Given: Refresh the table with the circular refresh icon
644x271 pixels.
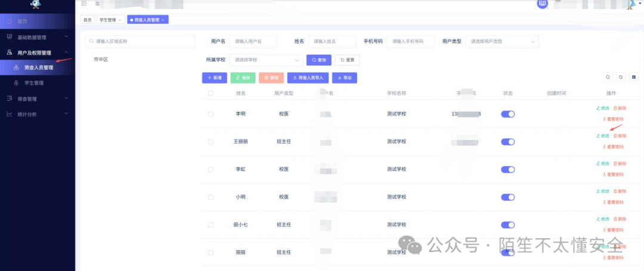Looking at the screenshot, I should point(621,77).
